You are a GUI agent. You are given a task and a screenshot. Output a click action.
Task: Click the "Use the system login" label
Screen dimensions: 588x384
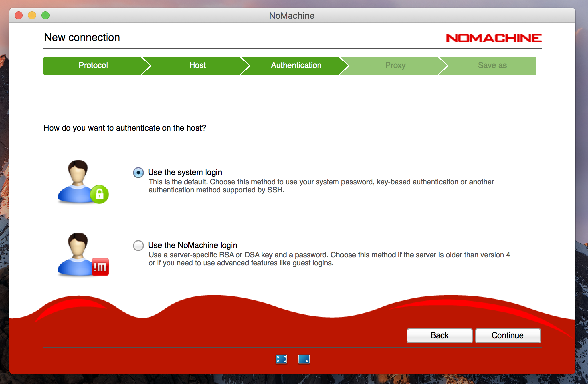tap(185, 172)
